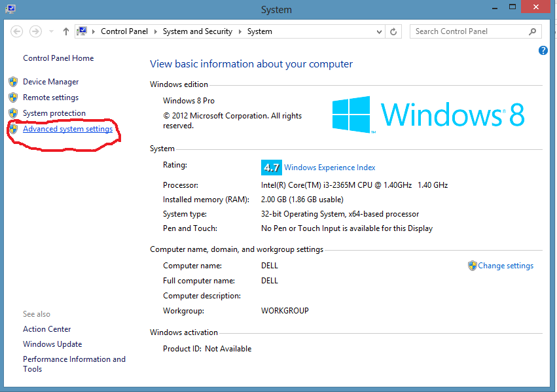Viewport: 557px width, 392px height.
Task: Click the shield icon beside Device Manager
Action: pyautogui.click(x=14, y=82)
